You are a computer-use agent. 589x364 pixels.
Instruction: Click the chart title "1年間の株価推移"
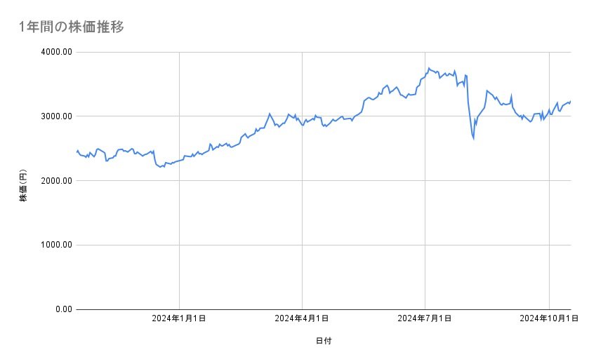(73, 27)
